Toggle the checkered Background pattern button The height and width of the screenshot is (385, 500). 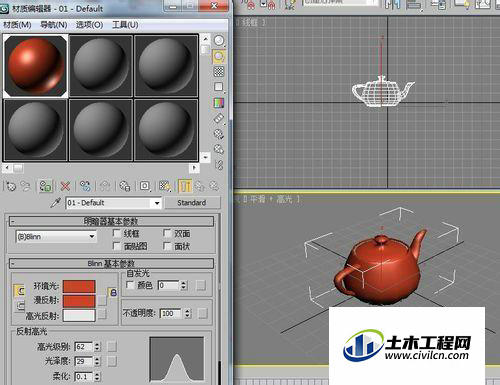pyautogui.click(x=219, y=71)
